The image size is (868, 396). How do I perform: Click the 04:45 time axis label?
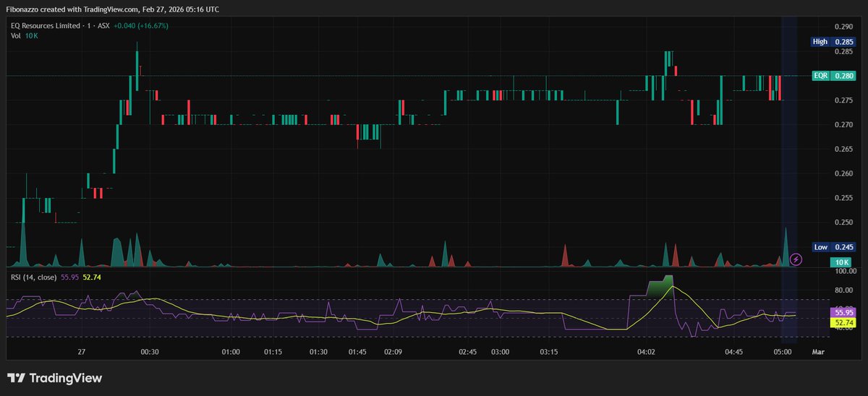pyautogui.click(x=734, y=352)
